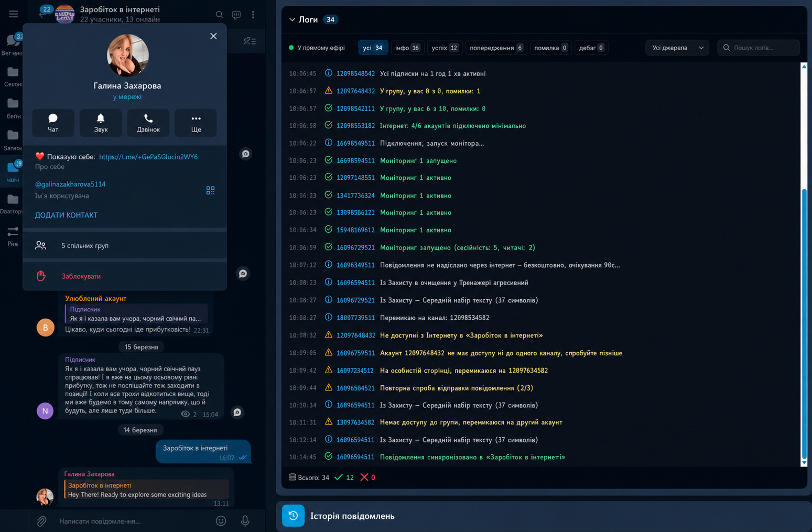
Task: Open the emoji picker
Action: (x=221, y=520)
